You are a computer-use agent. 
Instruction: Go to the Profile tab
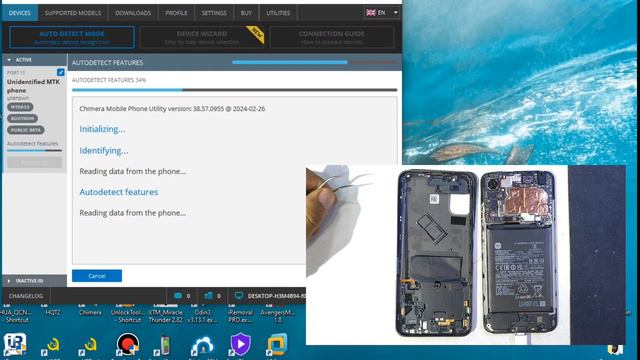[x=176, y=13]
